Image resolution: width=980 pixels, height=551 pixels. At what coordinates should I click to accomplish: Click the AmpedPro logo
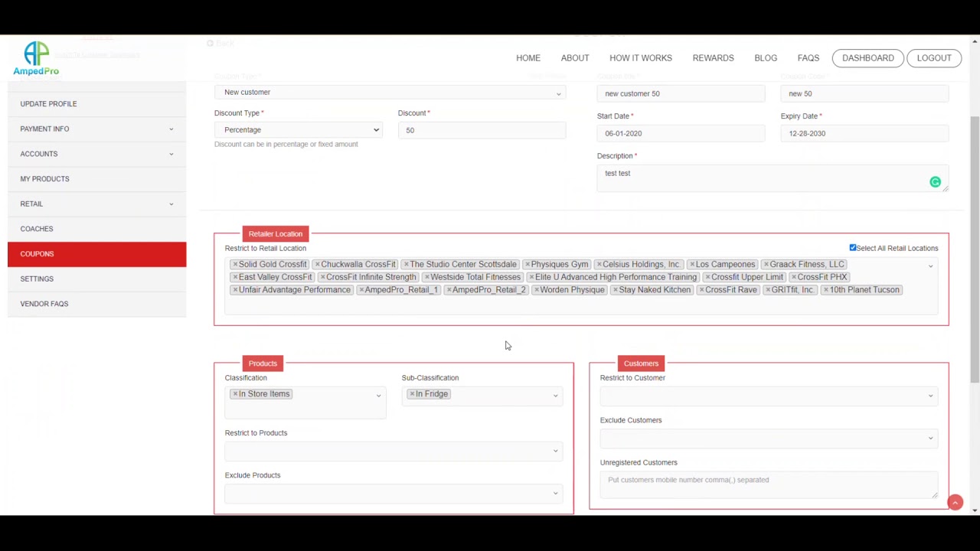tap(36, 59)
